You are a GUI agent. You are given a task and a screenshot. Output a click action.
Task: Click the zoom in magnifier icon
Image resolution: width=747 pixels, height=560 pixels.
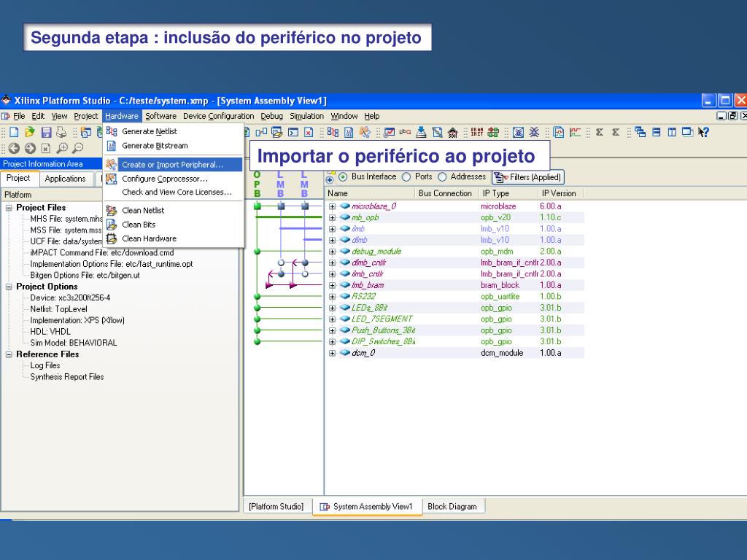(62, 149)
